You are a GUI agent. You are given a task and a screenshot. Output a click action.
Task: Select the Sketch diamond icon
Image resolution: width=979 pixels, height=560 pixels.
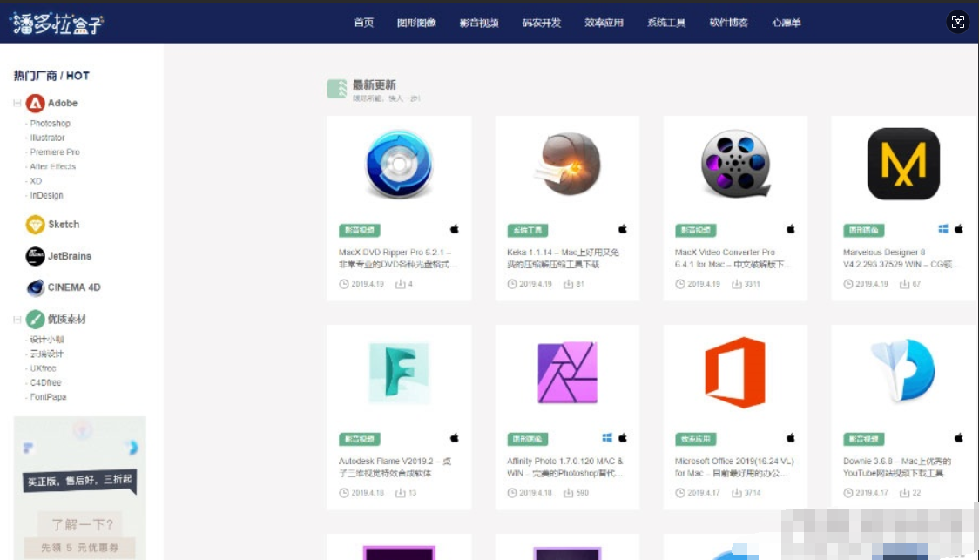(34, 224)
